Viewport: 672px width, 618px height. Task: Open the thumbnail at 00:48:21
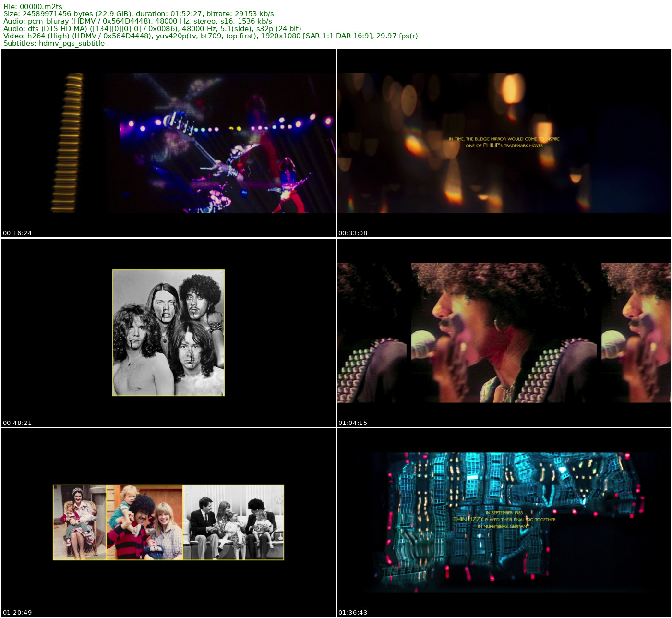(x=168, y=333)
